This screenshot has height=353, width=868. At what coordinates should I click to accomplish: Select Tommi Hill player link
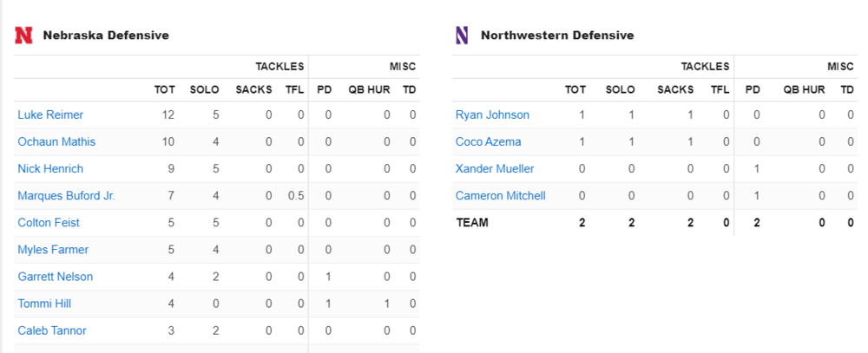(44, 304)
